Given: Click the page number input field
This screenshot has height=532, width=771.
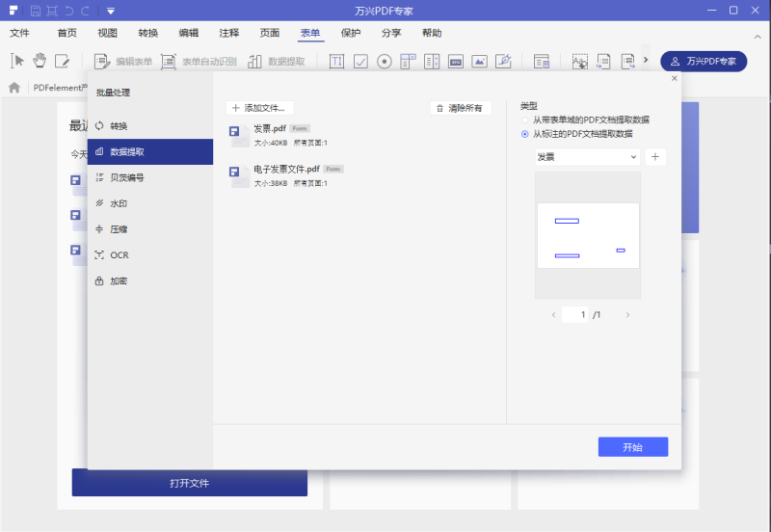Looking at the screenshot, I should pos(575,315).
